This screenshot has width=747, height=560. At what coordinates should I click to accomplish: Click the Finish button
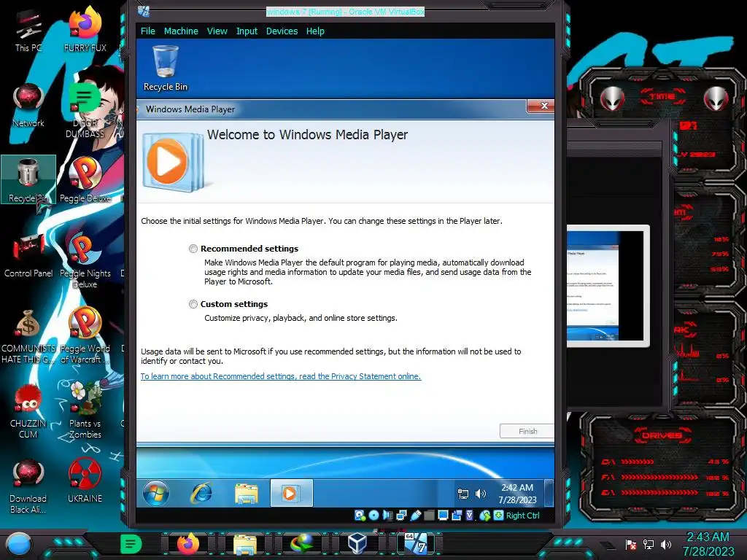(x=527, y=431)
